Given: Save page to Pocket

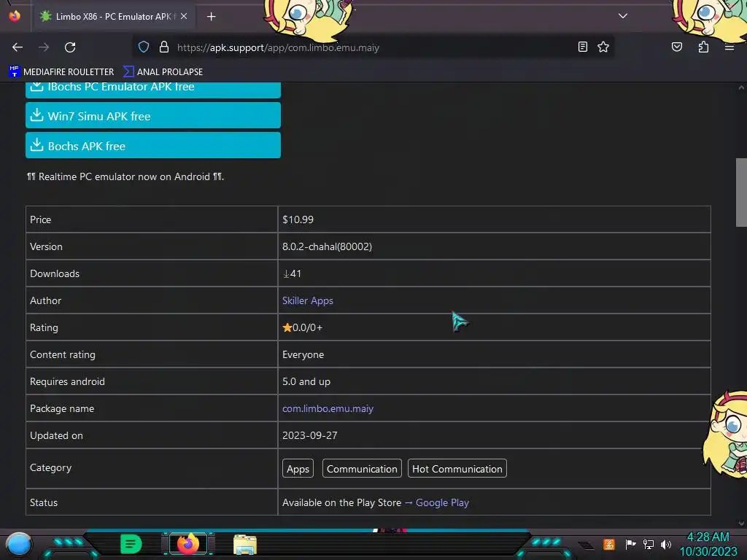Looking at the screenshot, I should (x=676, y=47).
